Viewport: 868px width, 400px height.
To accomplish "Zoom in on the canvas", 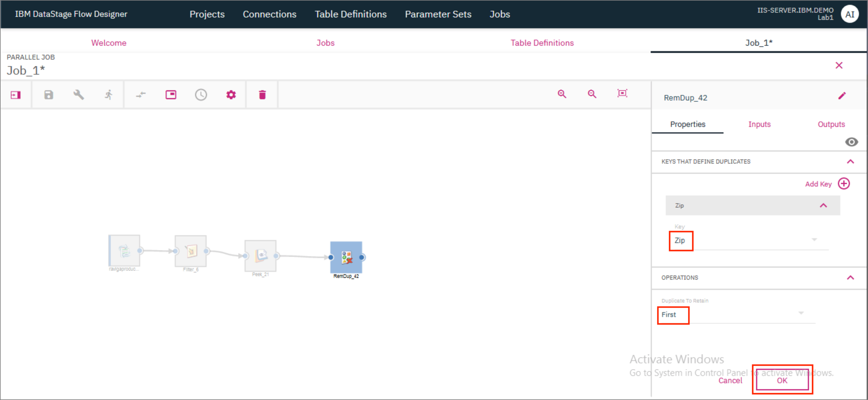I will tap(562, 94).
